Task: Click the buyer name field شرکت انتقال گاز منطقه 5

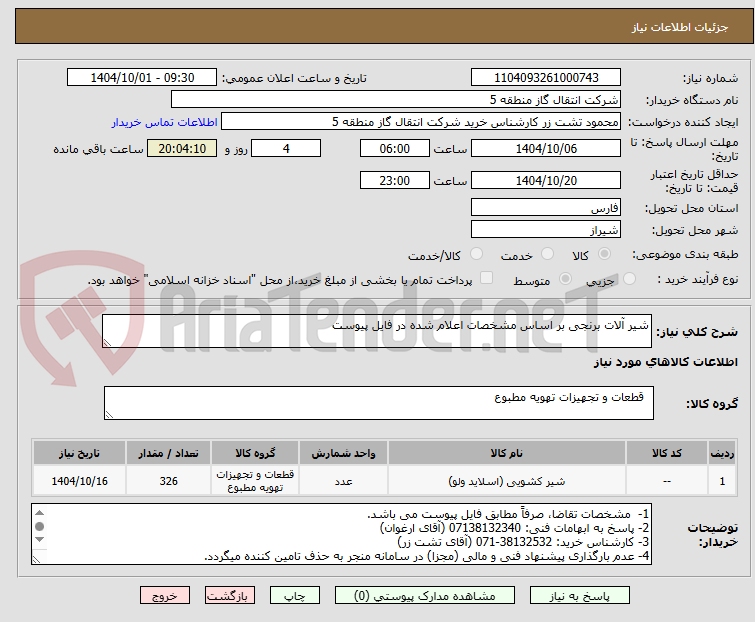Action: pyautogui.click(x=396, y=100)
